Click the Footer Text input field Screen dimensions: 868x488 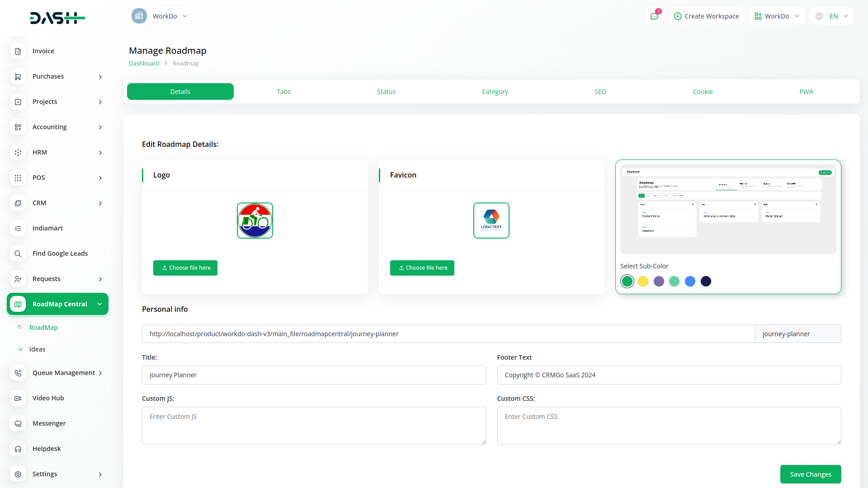(x=669, y=375)
